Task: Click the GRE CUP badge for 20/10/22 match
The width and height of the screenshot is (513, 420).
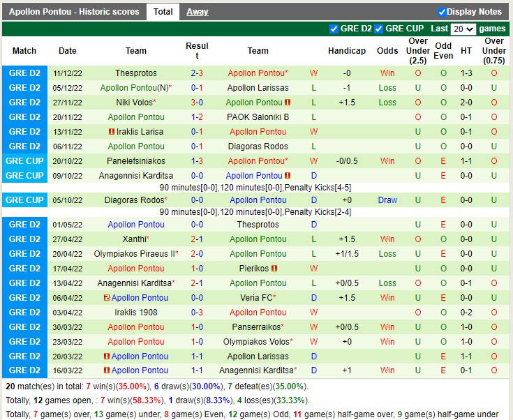Action: point(24,161)
